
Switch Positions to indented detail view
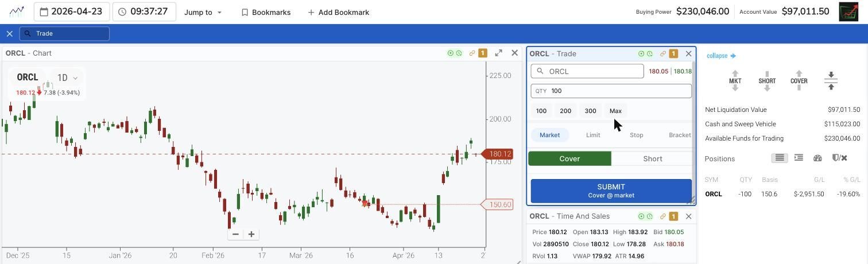(799, 158)
